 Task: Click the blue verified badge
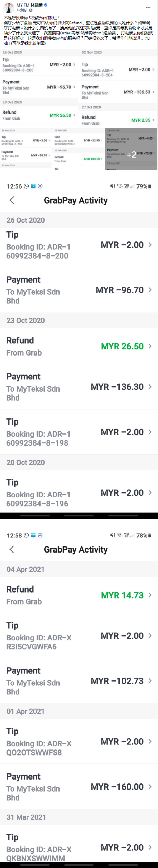(46, 5)
